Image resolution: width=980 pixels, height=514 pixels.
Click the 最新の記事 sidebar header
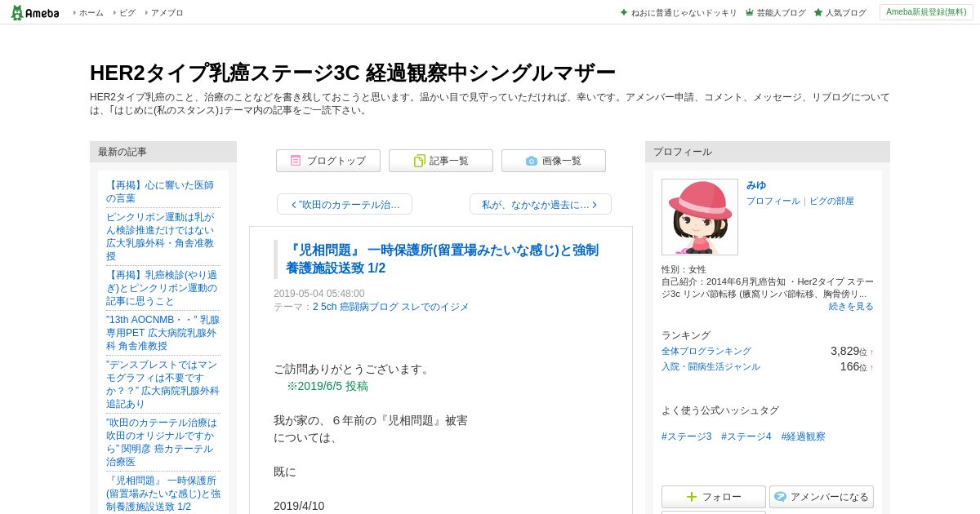(x=163, y=152)
